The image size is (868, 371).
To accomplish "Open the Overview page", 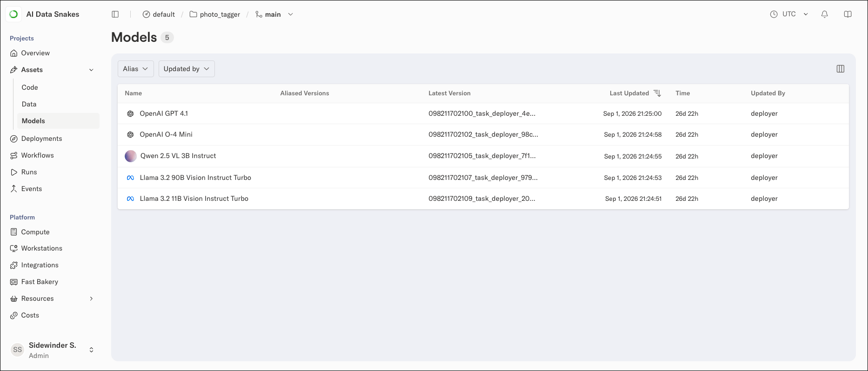I will tap(35, 53).
